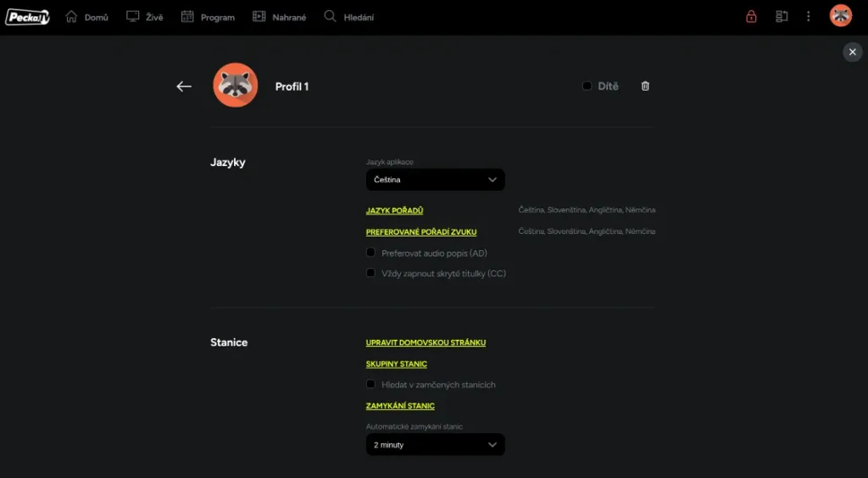Delete profile with the trash icon
This screenshot has height=478, width=868.
[x=645, y=86]
